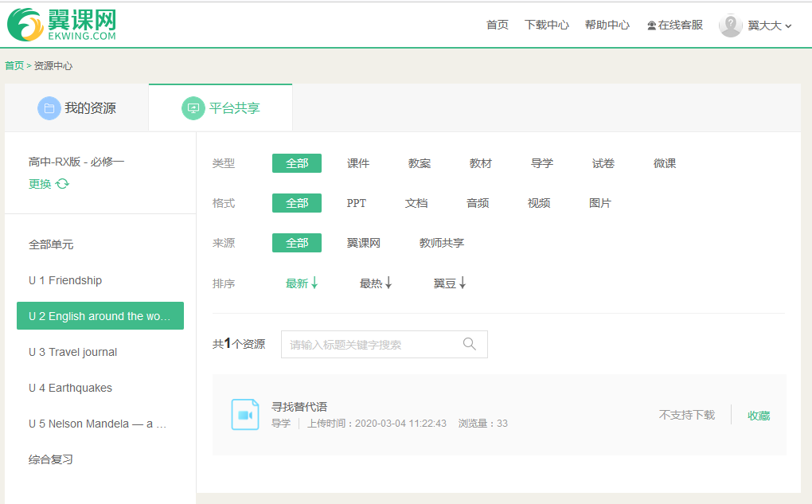Screen dimensions: 812x504
Task: Select 全部 in the 类型 filter
Action: pos(297,163)
